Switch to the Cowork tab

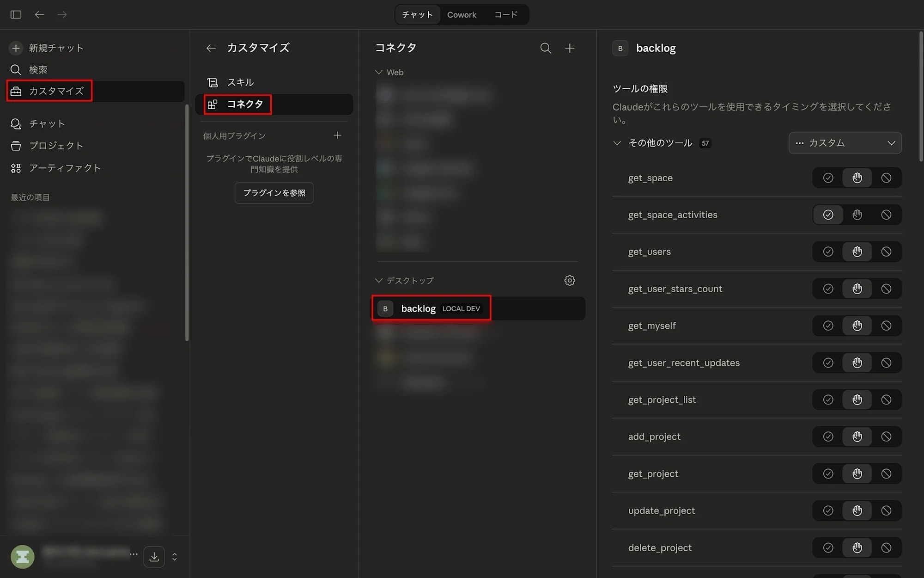[x=462, y=15]
